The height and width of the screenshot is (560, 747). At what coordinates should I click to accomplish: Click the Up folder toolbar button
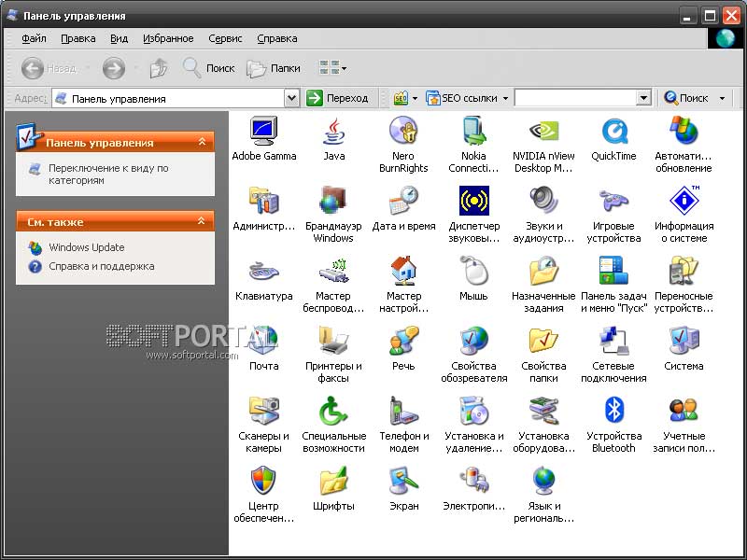[x=159, y=68]
